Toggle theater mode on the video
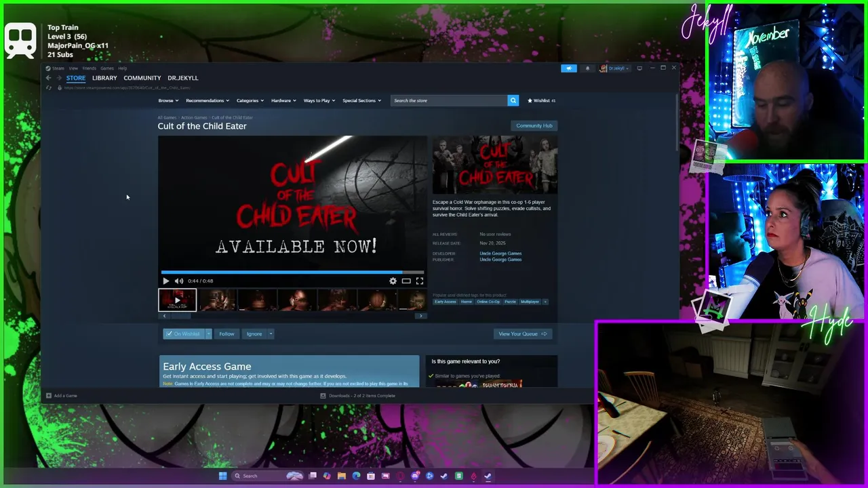 406,281
